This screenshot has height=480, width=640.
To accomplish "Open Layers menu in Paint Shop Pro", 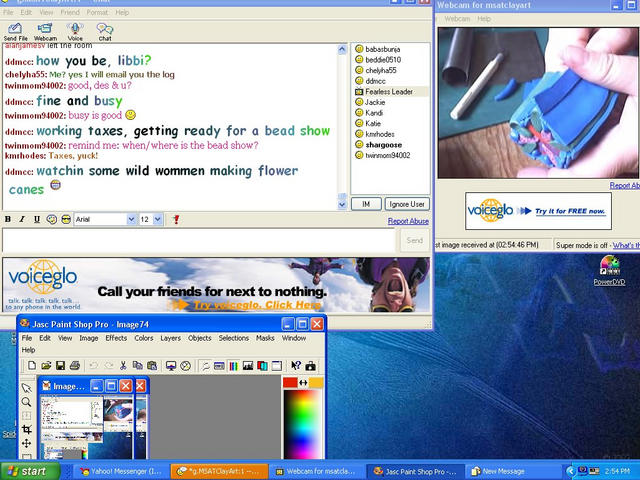I will [x=170, y=338].
